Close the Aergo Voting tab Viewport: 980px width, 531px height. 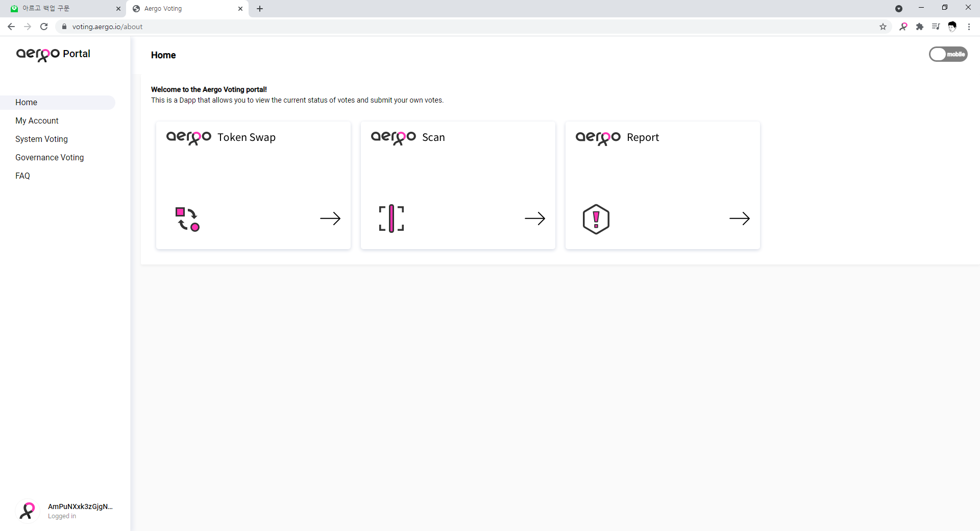click(x=240, y=9)
